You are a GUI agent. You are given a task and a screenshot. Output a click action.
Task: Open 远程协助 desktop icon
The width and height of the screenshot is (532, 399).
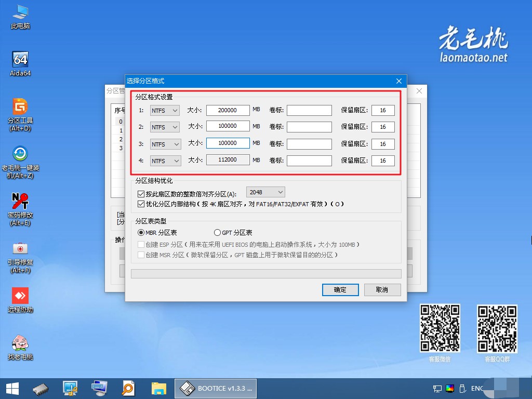click(x=20, y=300)
